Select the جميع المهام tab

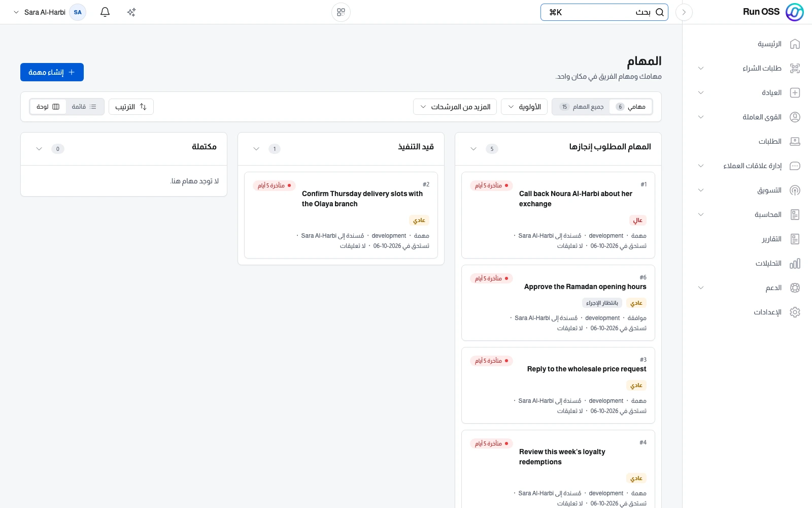pos(581,107)
